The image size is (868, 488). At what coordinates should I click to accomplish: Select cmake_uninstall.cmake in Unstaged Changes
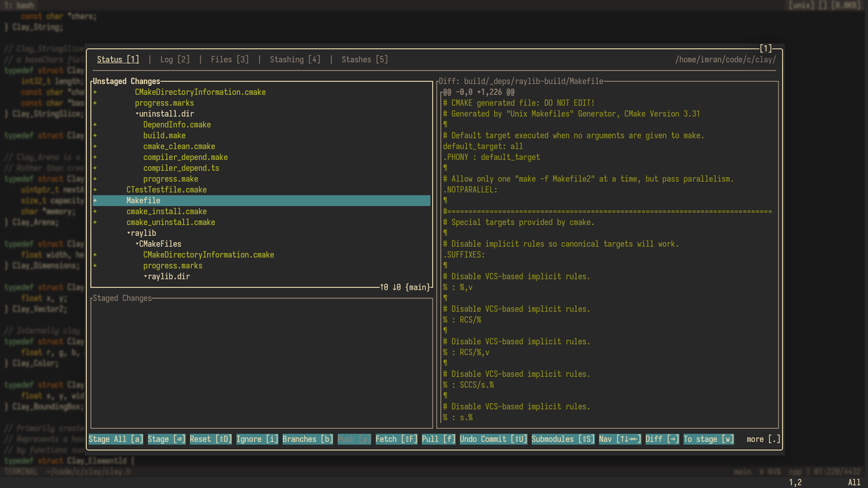[170, 222]
